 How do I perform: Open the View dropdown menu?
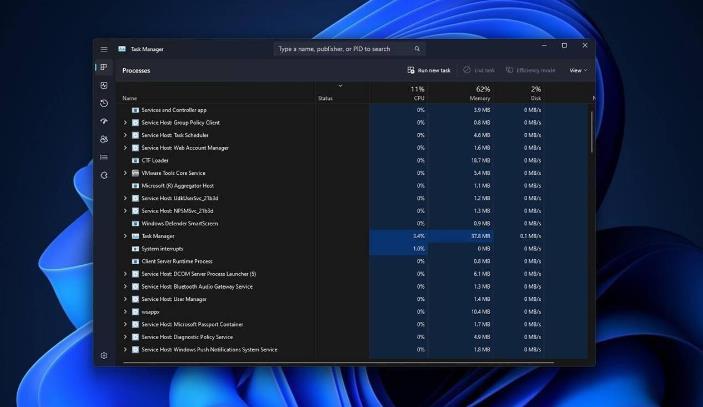click(x=578, y=70)
